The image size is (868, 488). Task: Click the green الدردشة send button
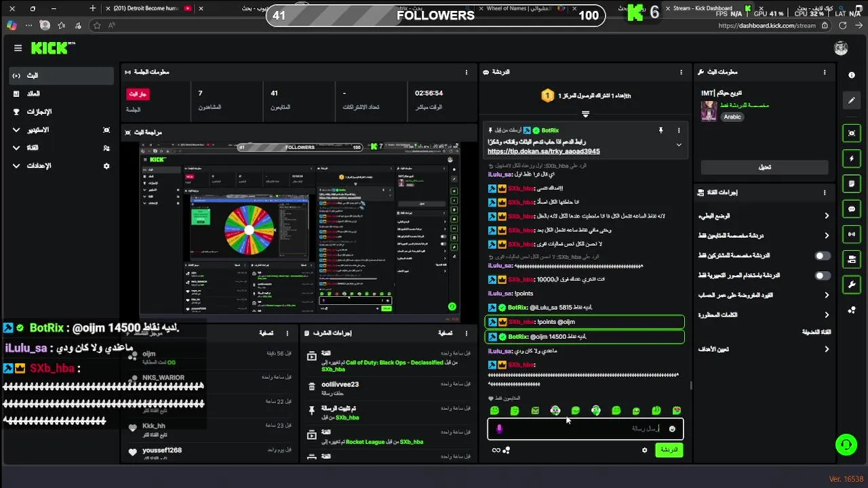[x=669, y=450]
